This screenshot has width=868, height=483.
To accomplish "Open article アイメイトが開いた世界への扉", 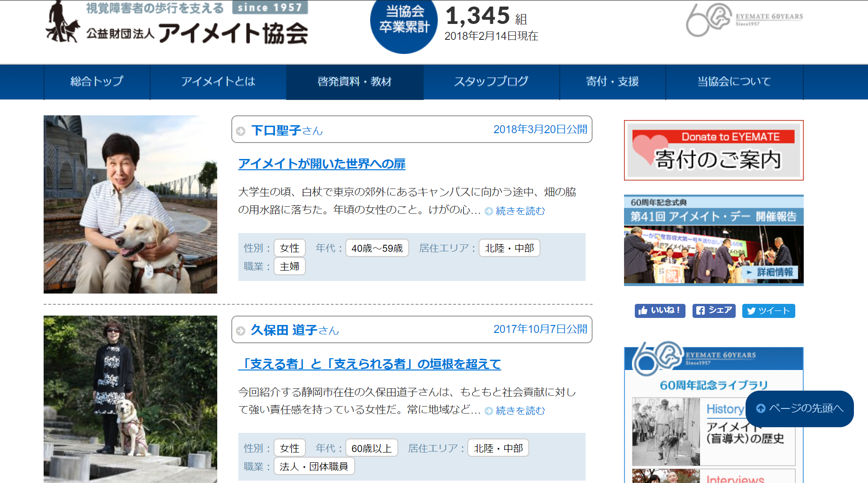I will (x=322, y=164).
